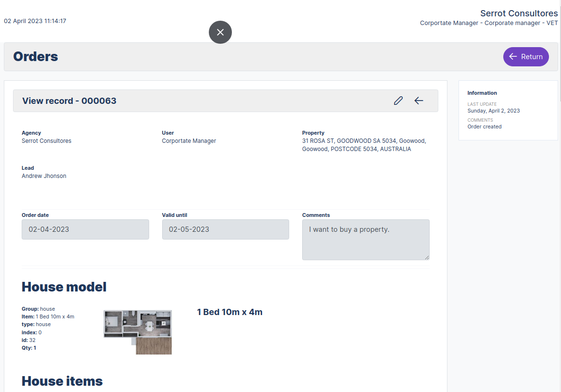Click the property address 31 ROSA ST link
Viewport: 561px width, 392px height.
(363, 140)
